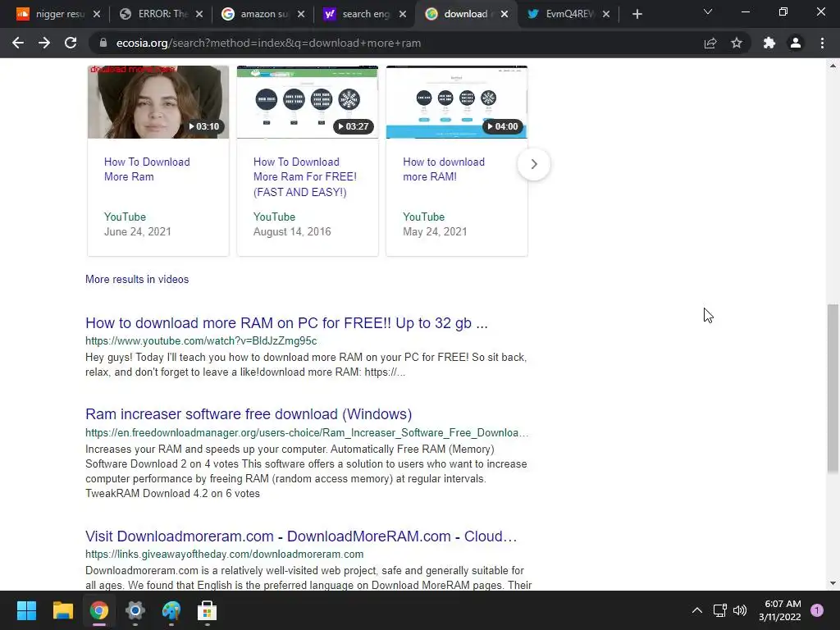Close the amazon Google tab
The image size is (840, 630).
point(301,14)
